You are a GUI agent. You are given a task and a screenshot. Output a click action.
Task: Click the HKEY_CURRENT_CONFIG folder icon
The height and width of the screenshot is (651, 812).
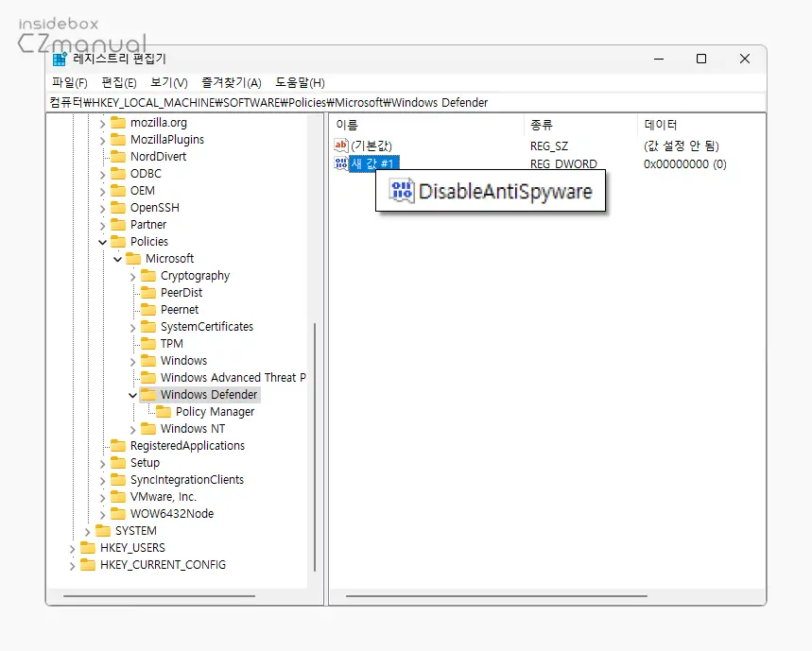pos(88,565)
